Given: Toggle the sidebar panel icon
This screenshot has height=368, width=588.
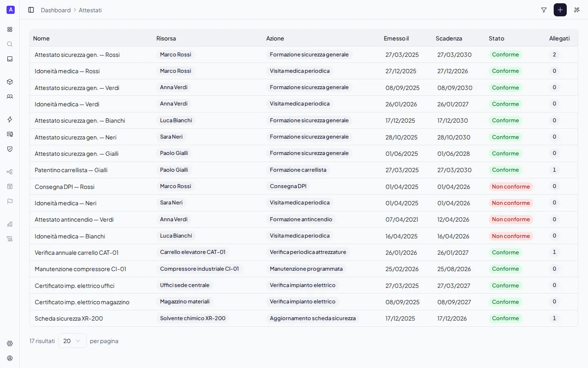Looking at the screenshot, I should 31,10.
